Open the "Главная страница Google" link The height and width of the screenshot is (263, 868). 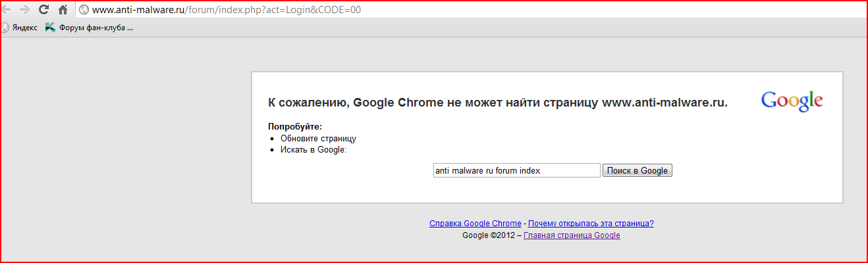tap(571, 235)
